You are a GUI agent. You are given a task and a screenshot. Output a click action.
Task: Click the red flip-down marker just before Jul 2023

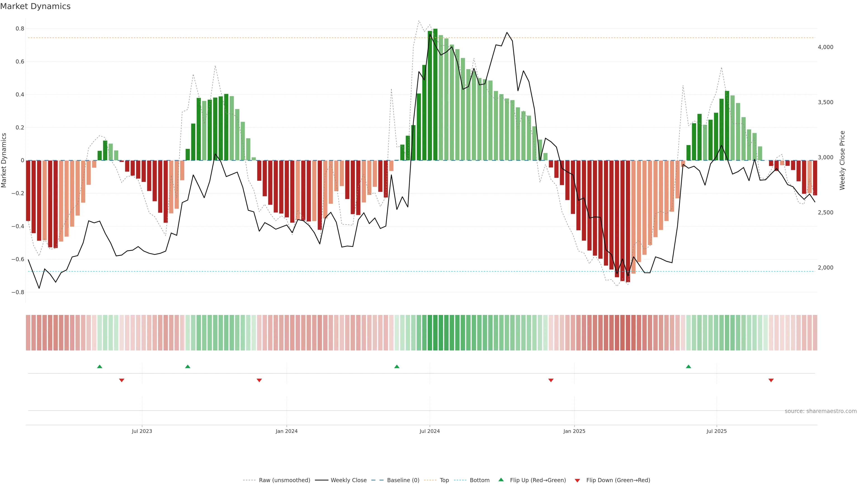[122, 380]
